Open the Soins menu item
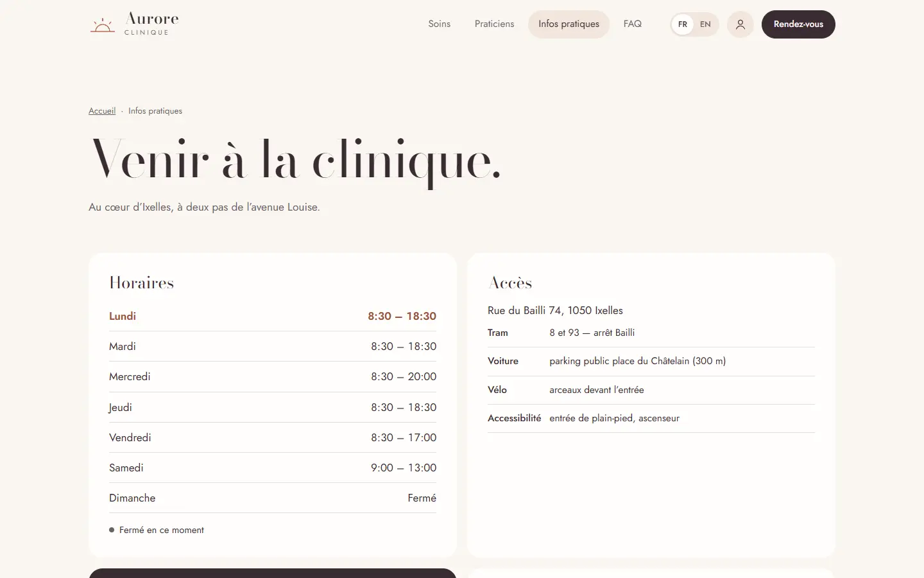The image size is (924, 578). pyautogui.click(x=440, y=24)
